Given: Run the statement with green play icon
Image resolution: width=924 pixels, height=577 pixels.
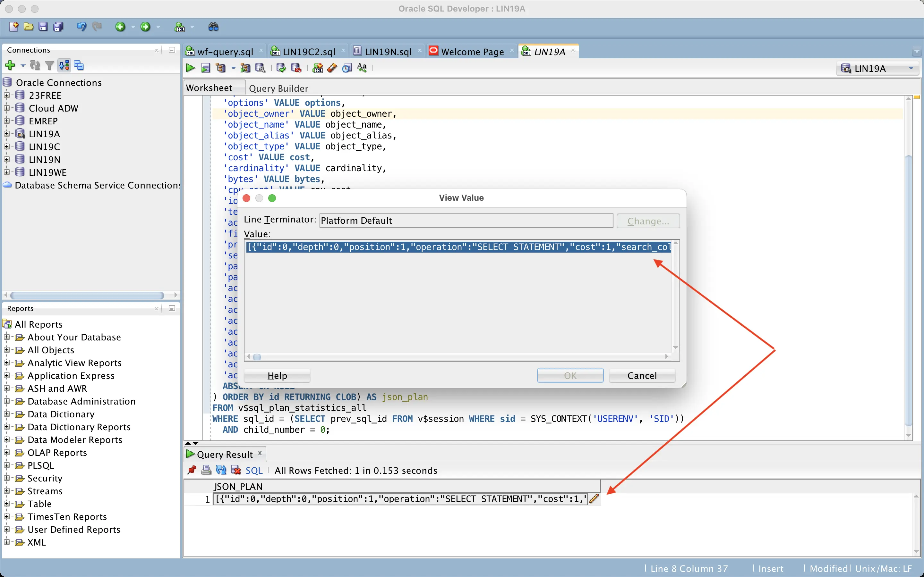Looking at the screenshot, I should pos(190,68).
